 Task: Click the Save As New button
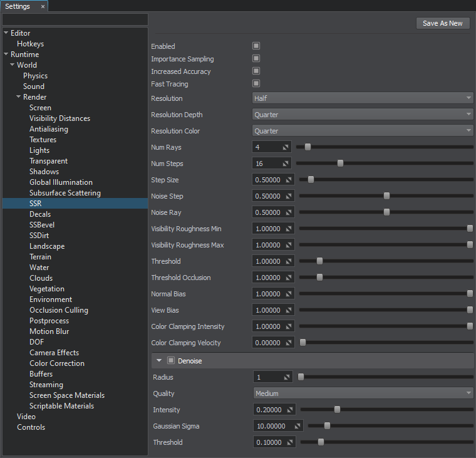tap(443, 23)
